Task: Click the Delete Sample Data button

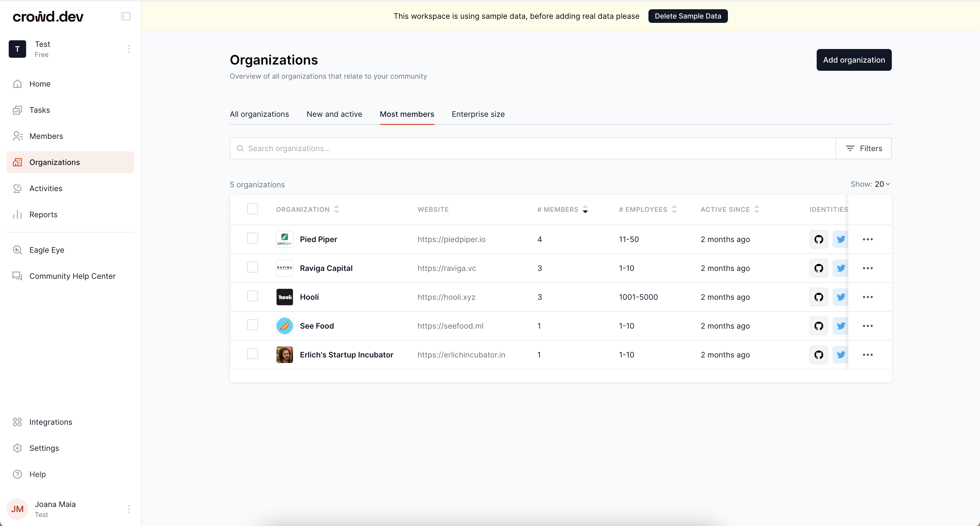Action: coord(687,16)
